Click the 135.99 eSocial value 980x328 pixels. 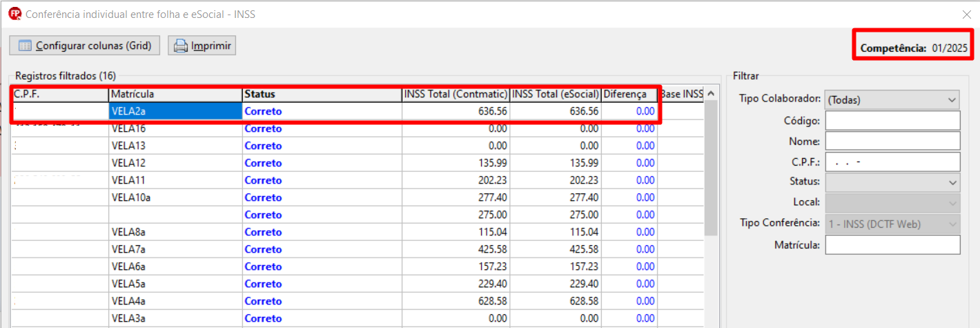pyautogui.click(x=584, y=163)
